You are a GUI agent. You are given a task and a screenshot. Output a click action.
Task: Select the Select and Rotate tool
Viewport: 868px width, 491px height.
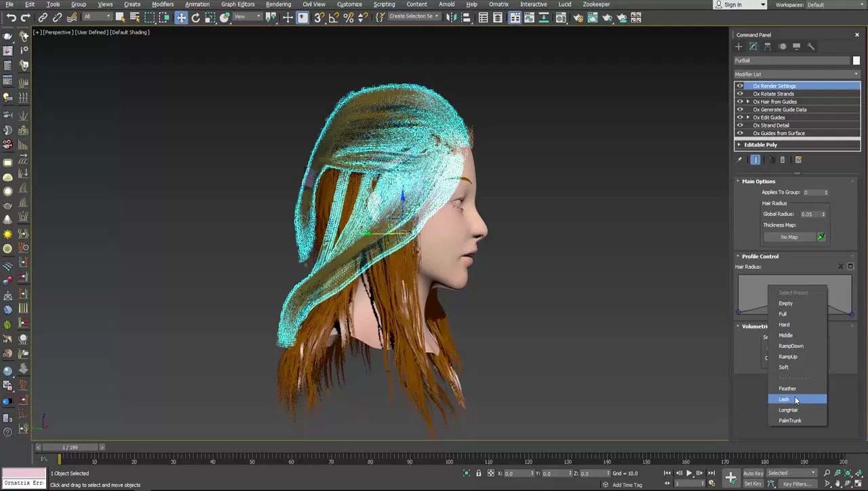tap(196, 18)
